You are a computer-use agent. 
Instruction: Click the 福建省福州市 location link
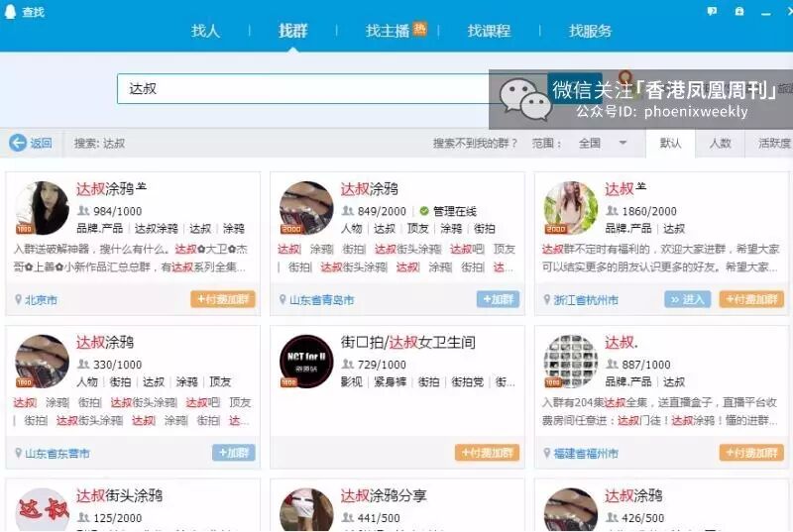tap(586, 454)
